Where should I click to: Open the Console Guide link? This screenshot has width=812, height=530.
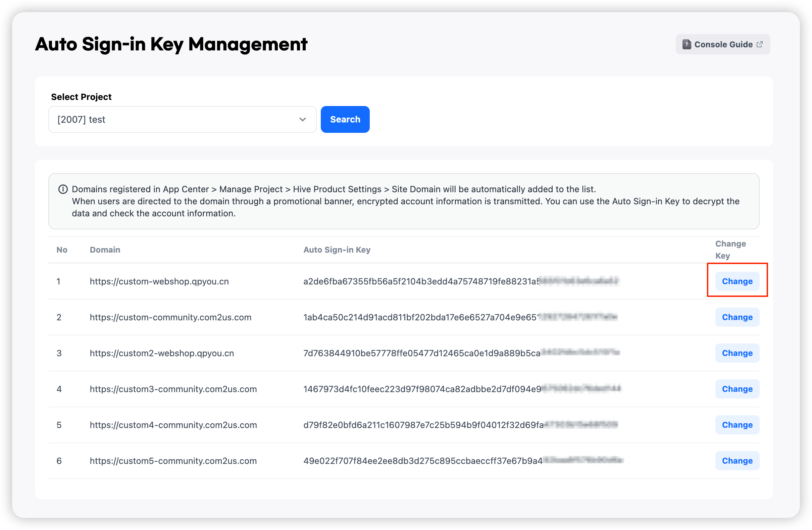pos(723,44)
